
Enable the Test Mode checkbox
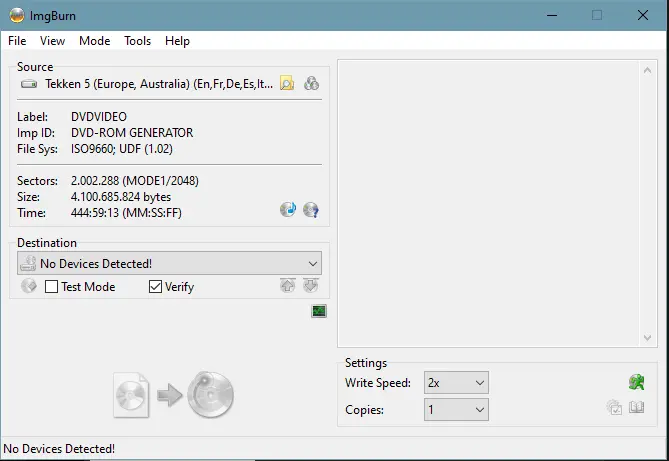[51, 286]
